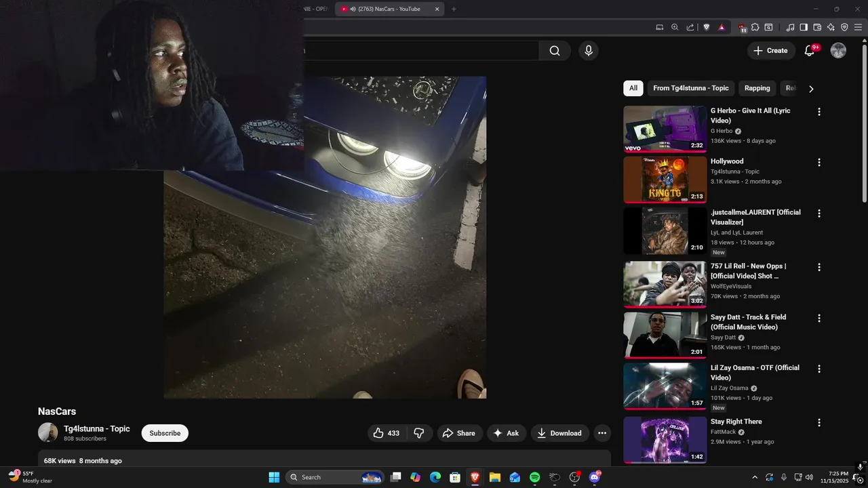
Task: Open the Brave VPN shield icon
Action: tap(844, 27)
